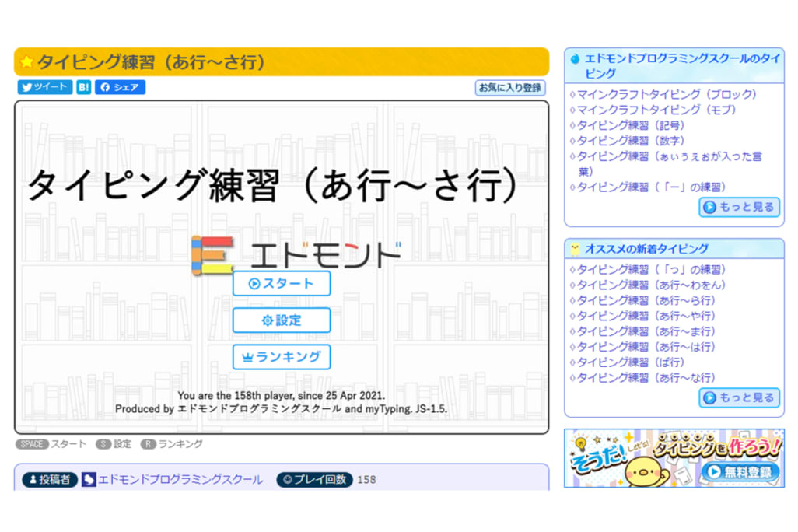Toggle お気に入り登録 to favorite this game
This screenshot has width=798, height=532.
point(509,88)
